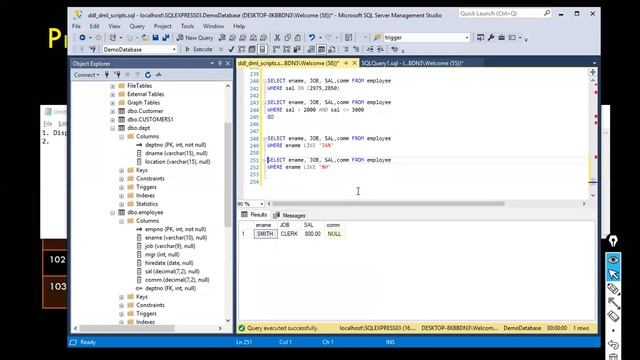Screen dimensions: 640x360
Task: Pin the Object Explorer panel
Action: (x=220, y=63)
